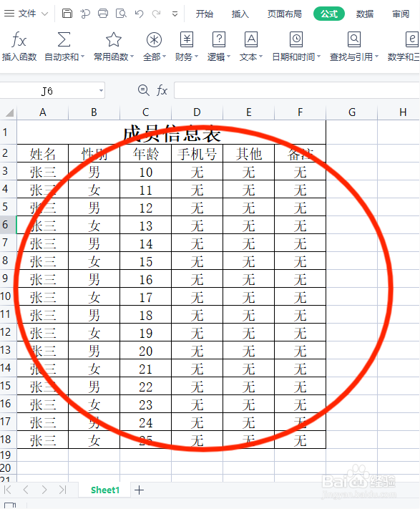The width and height of the screenshot is (420, 509).
Task: Click the save disk icon
Action: (x=67, y=14)
